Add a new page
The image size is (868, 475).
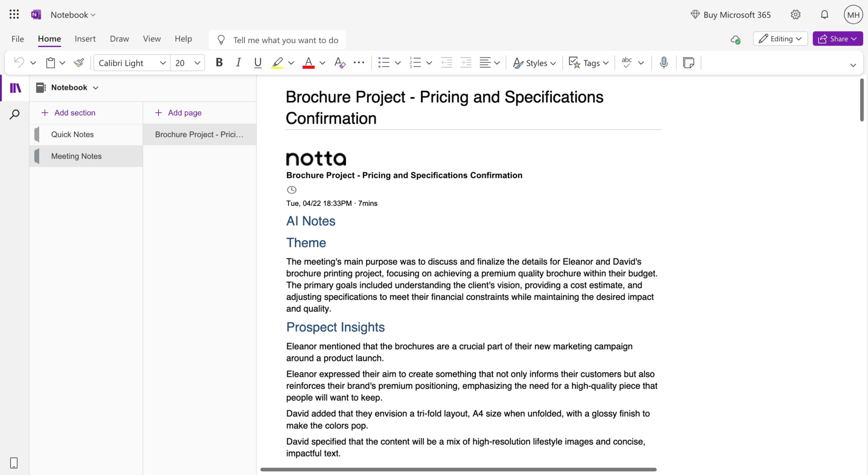[178, 112]
